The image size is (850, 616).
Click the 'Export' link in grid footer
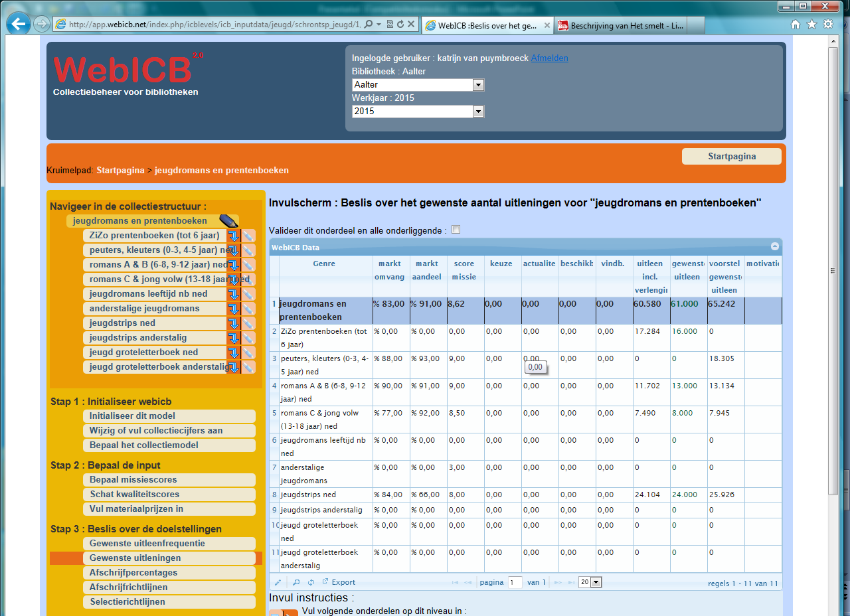339,582
